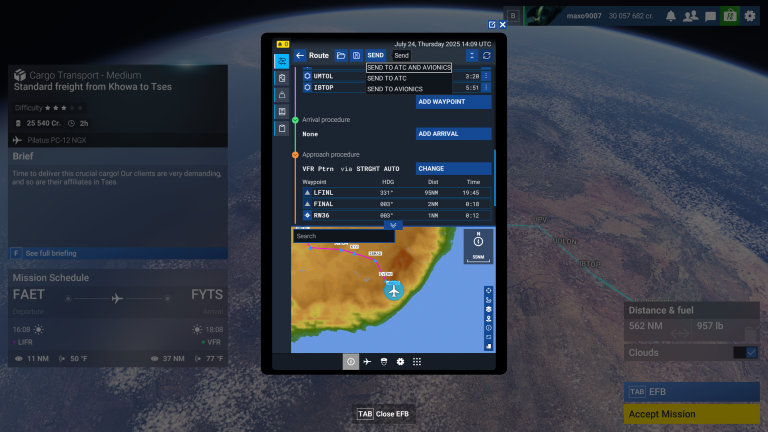
Task: Open the load route folder icon
Action: click(x=341, y=55)
